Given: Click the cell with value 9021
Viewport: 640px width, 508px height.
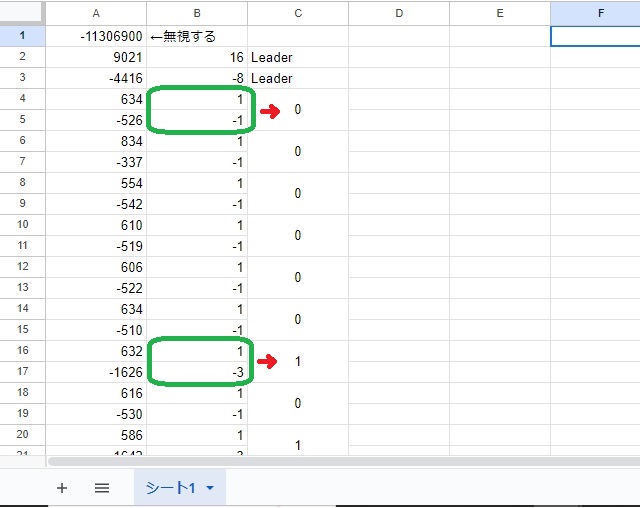Looking at the screenshot, I should click(95, 57).
